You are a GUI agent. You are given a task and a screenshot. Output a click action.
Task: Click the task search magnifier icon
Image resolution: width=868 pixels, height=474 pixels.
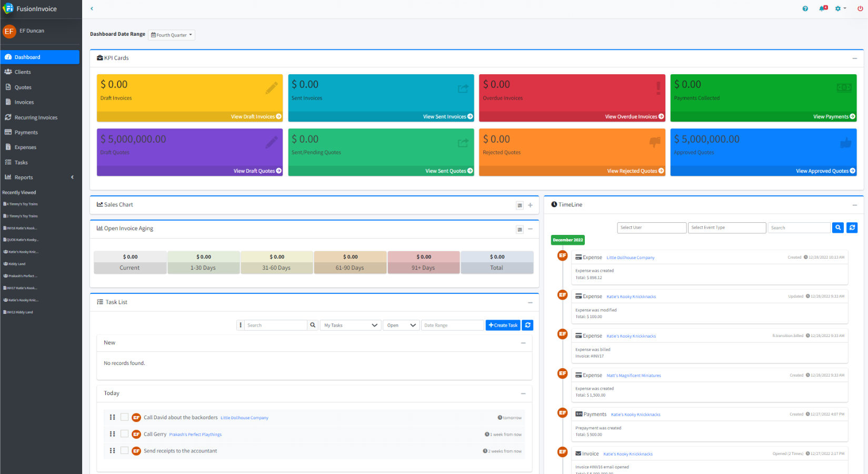pos(313,325)
